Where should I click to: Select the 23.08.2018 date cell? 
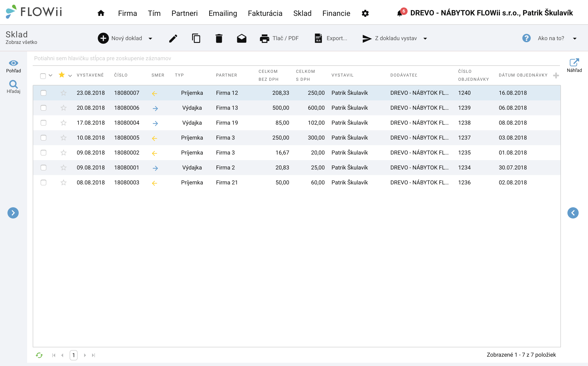[91, 93]
